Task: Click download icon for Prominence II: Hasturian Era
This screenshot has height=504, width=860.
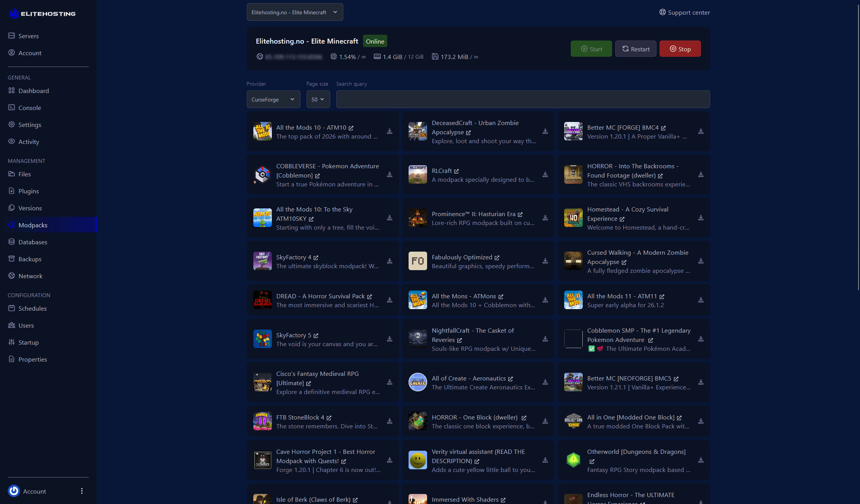Action: (545, 218)
